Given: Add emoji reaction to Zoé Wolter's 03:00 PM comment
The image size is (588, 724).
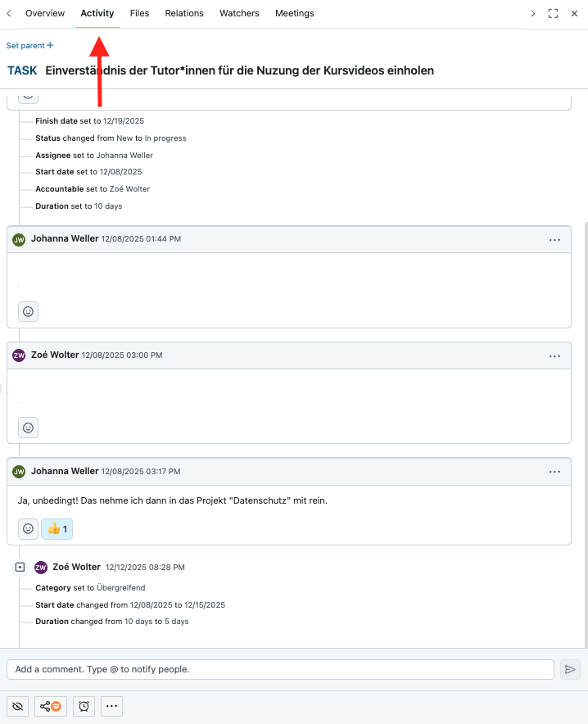Looking at the screenshot, I should point(28,428).
